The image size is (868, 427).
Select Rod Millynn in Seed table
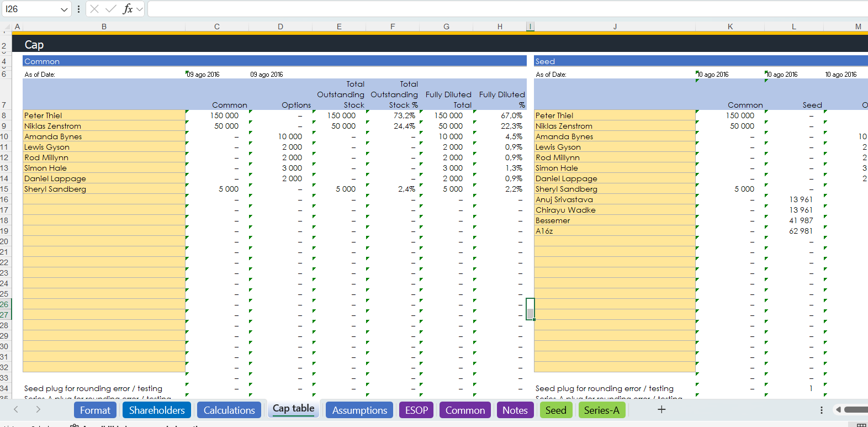click(x=615, y=157)
